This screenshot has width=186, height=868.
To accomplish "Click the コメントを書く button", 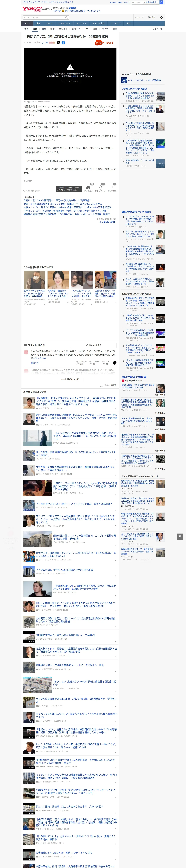I will (93, 345).
